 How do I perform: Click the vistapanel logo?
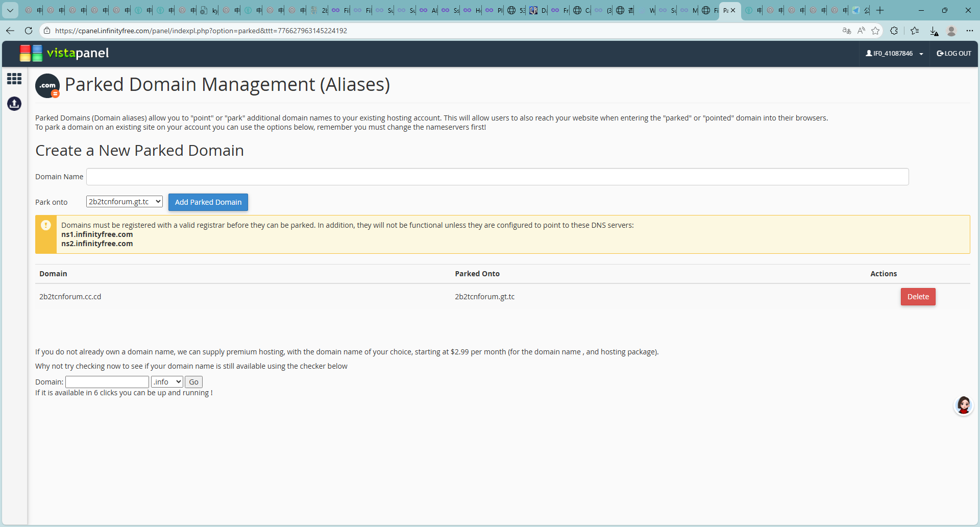(64, 53)
